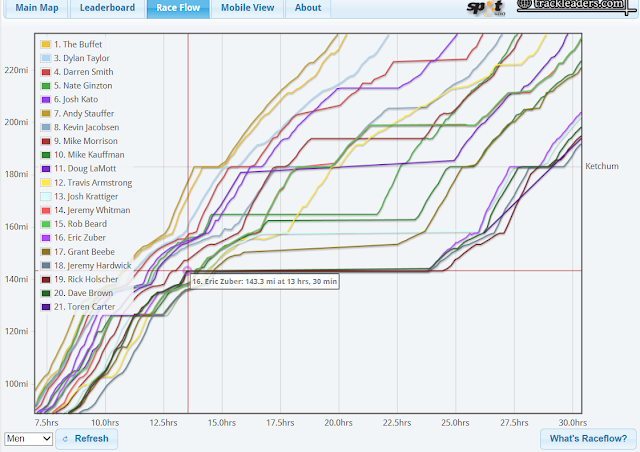The width and height of the screenshot is (640, 452).
Task: Click Mike Morrison's dark red swatch
Action: point(46,141)
